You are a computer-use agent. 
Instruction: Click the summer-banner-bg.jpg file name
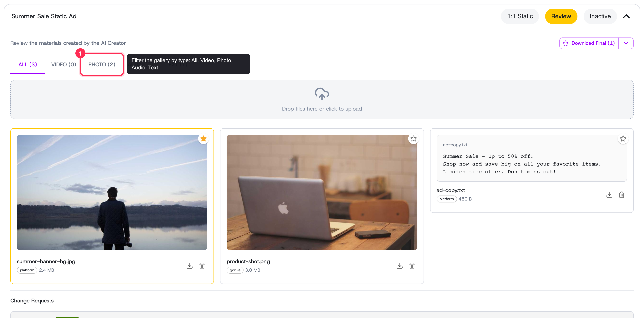[46, 261]
